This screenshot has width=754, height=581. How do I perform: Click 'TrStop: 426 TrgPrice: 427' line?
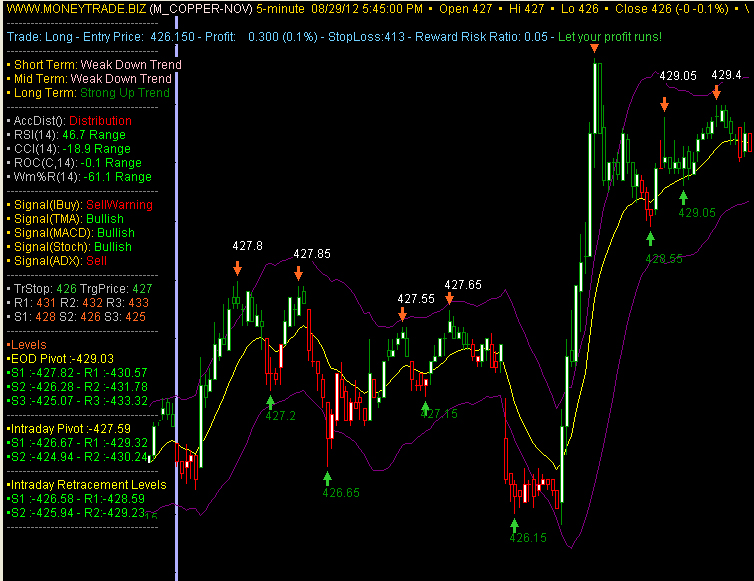click(x=80, y=289)
